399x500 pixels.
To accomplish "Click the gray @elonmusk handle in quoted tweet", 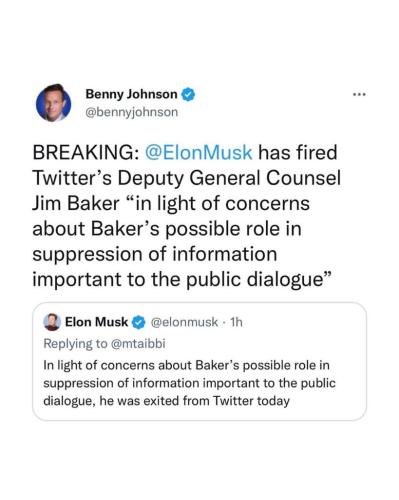I will [x=184, y=322].
